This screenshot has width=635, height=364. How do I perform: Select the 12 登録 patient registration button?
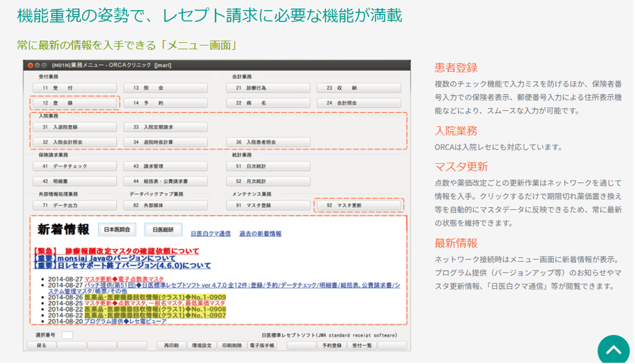point(75,103)
